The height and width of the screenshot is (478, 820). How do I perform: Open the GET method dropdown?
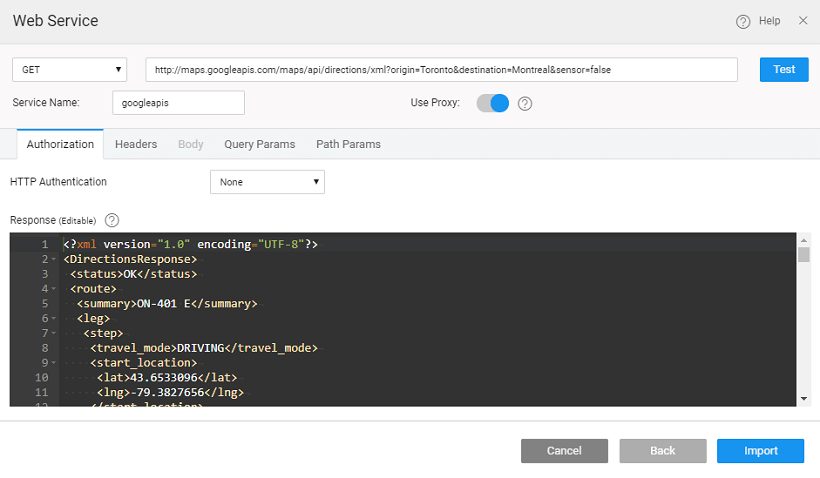69,70
